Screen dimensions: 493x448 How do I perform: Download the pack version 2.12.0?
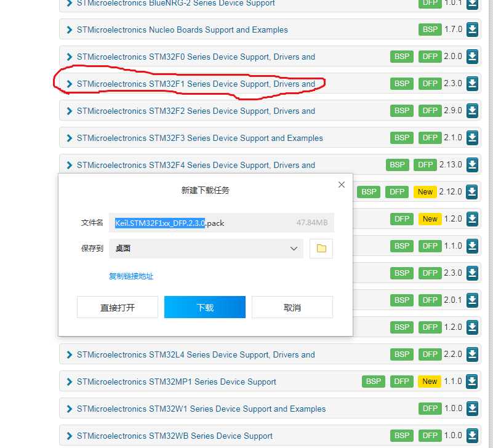(x=472, y=191)
